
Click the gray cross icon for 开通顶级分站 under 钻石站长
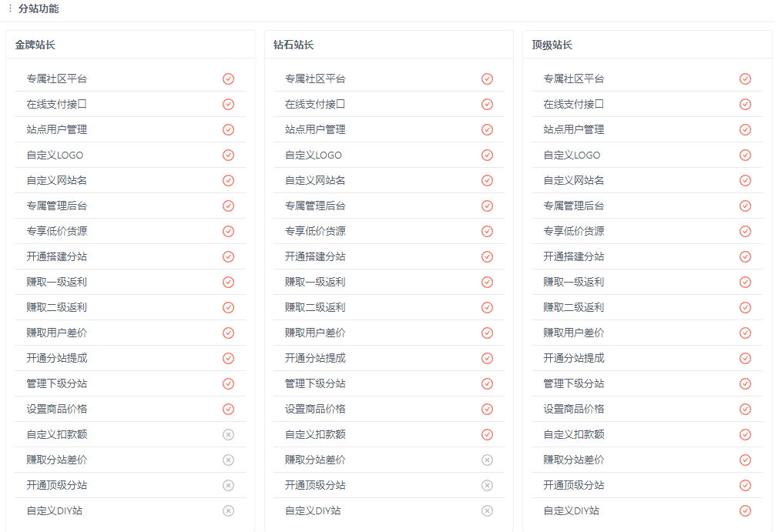coord(488,486)
